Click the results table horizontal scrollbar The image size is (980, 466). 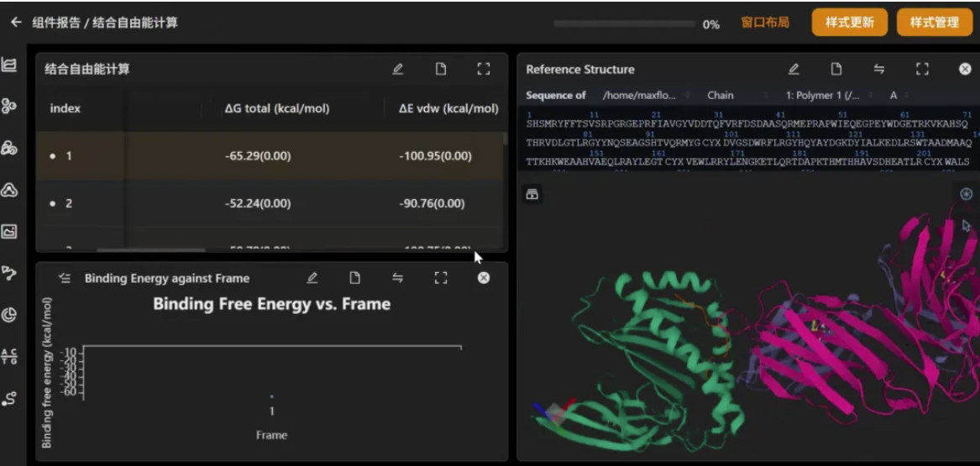(150, 250)
